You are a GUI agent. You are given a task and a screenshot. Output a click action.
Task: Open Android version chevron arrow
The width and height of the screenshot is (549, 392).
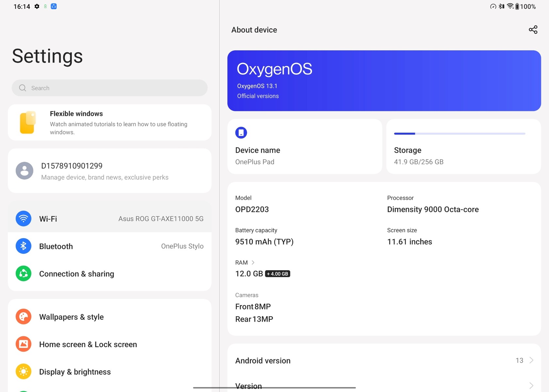point(531,360)
